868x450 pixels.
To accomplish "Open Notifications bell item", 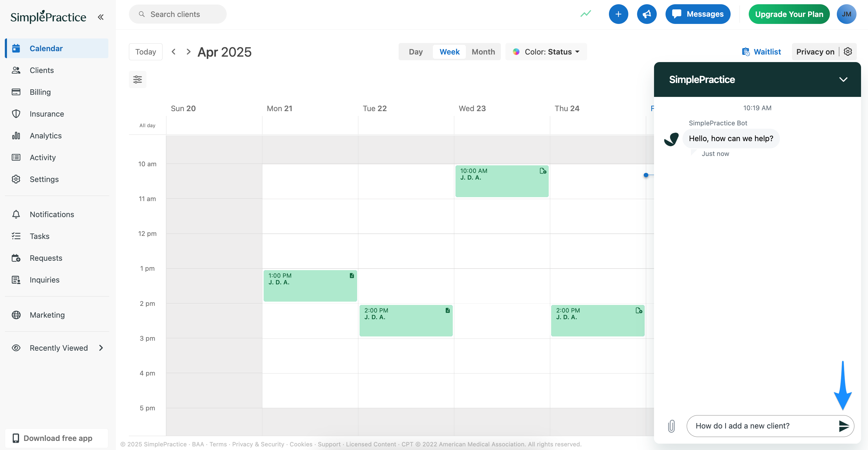I will pos(57,214).
